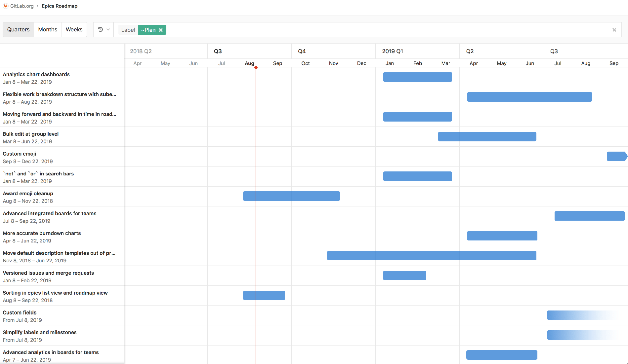Remove the ~Plan label with its X icon

(x=161, y=30)
